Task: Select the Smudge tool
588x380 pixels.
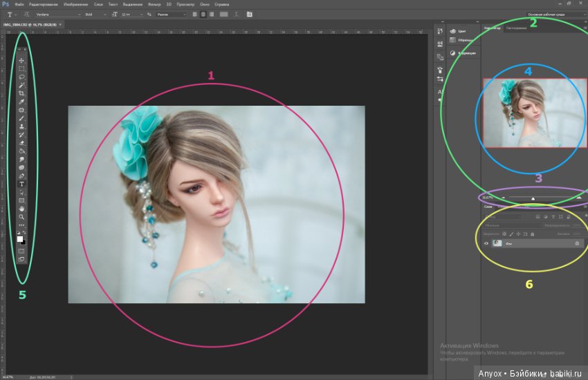Action: [21, 160]
